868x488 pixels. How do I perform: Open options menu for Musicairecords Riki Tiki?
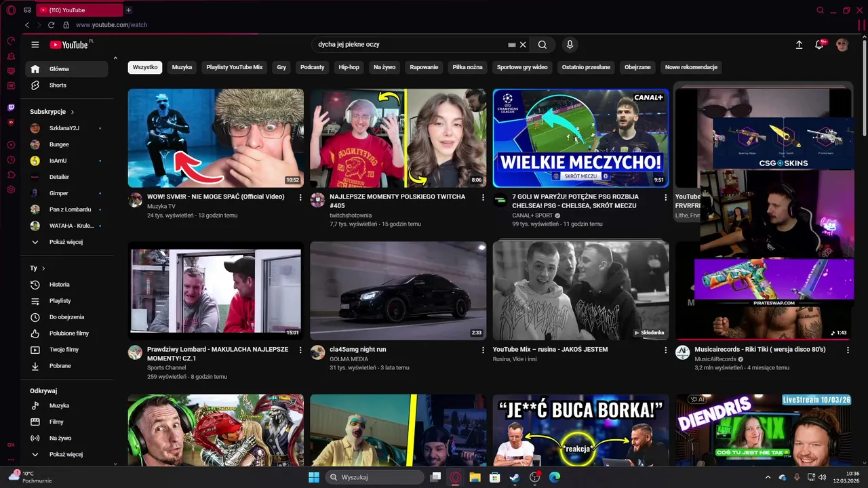coord(848,350)
